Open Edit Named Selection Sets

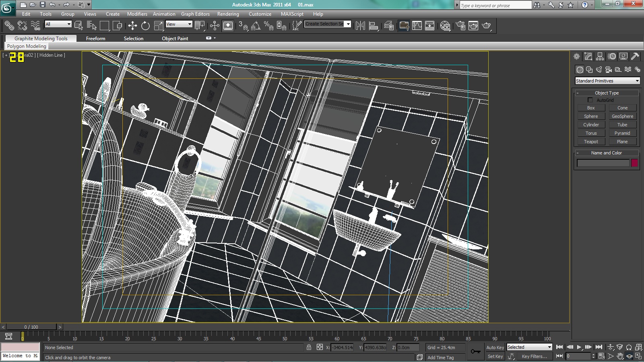[x=296, y=26]
